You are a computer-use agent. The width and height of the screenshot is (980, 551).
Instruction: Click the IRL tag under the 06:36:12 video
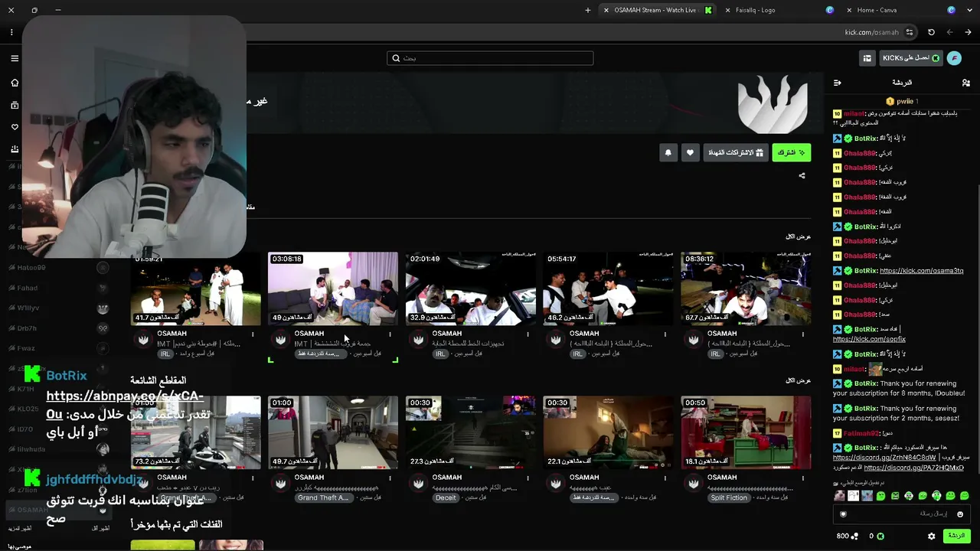[715, 354]
